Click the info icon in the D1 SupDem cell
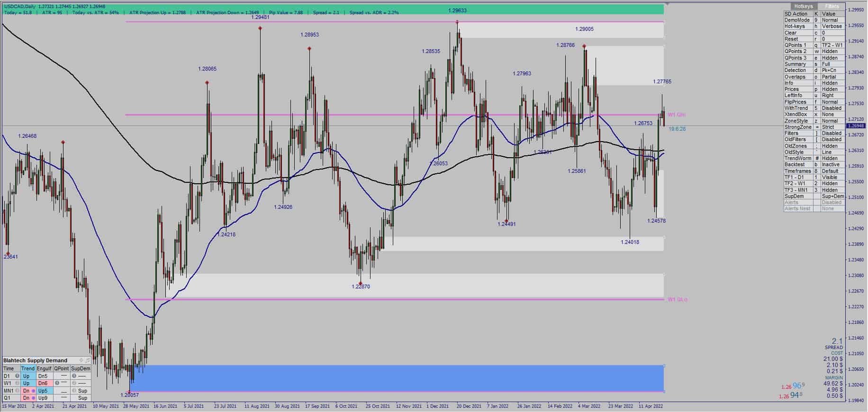Image resolution: width=868 pixels, height=412 pixels. (74, 376)
